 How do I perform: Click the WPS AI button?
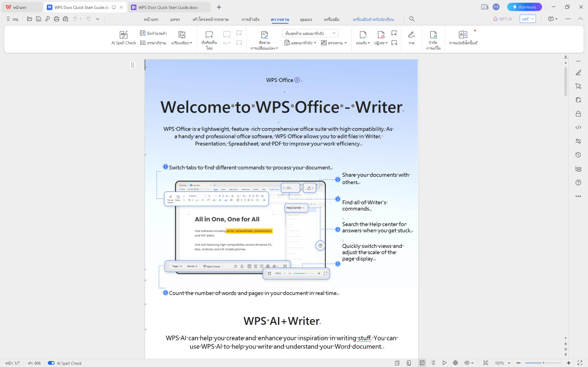pyautogui.click(x=502, y=19)
